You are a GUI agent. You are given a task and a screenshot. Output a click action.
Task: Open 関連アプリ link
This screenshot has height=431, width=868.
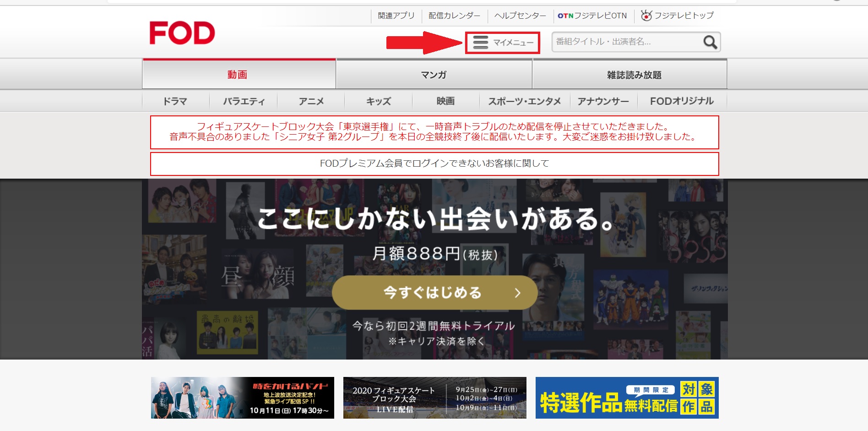[x=396, y=16]
